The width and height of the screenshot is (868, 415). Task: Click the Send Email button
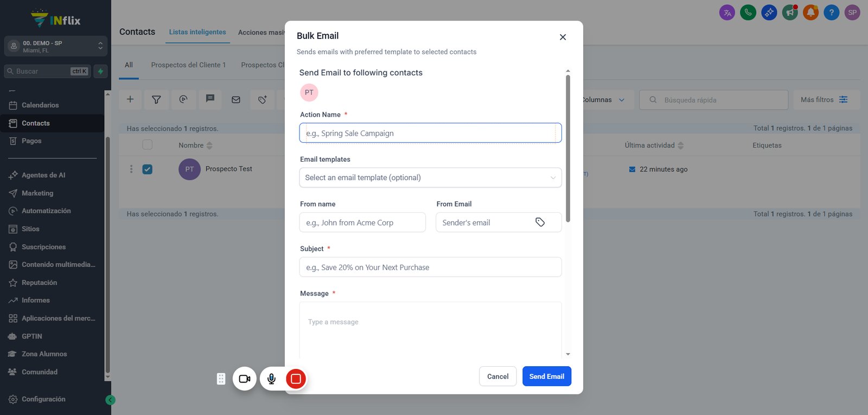click(x=547, y=376)
